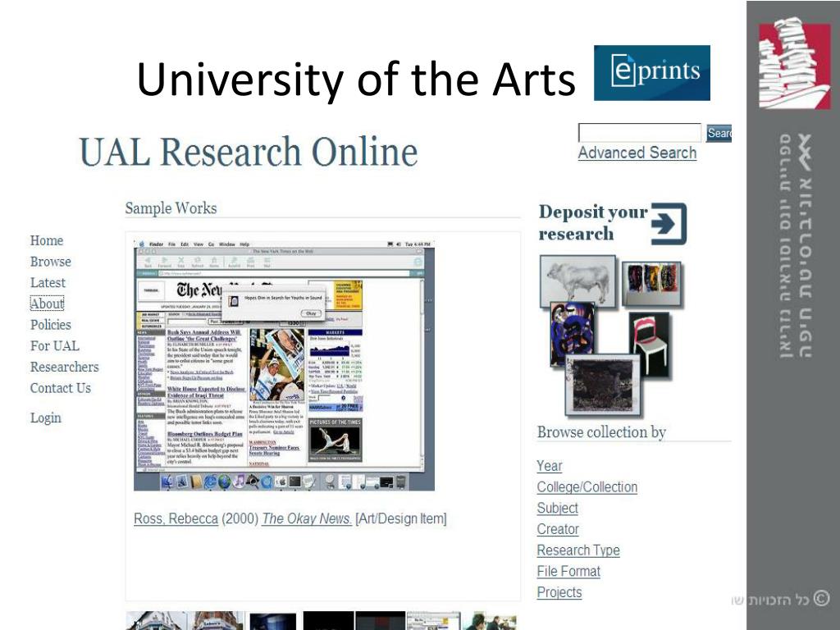Screen dimensions: 840x630
Task: Click the Sample Works heading
Action: point(171,208)
